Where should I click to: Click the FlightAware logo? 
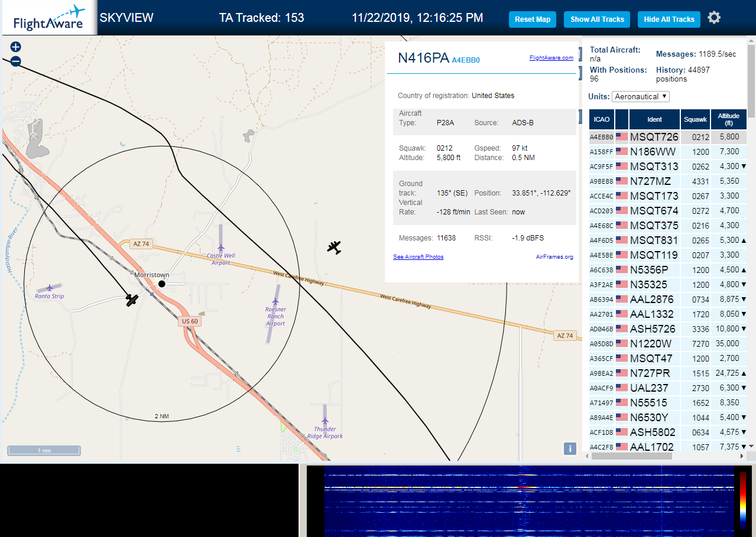point(48,18)
